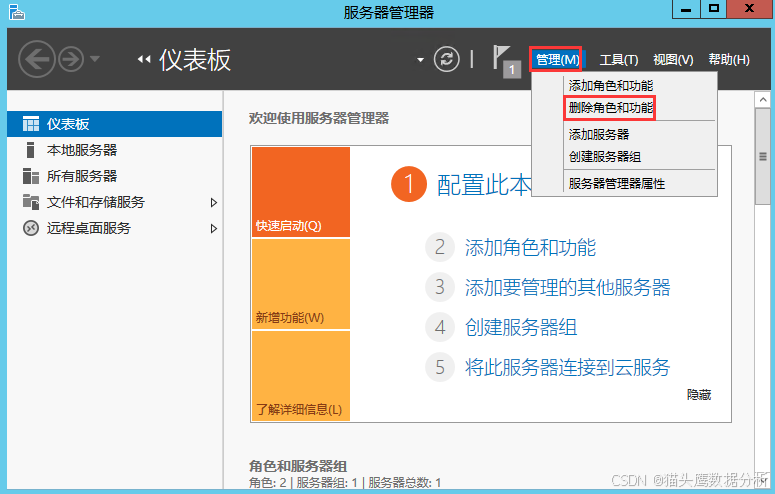Choose 删除角色和功能 from the menu
775x494 pixels.
[610, 108]
